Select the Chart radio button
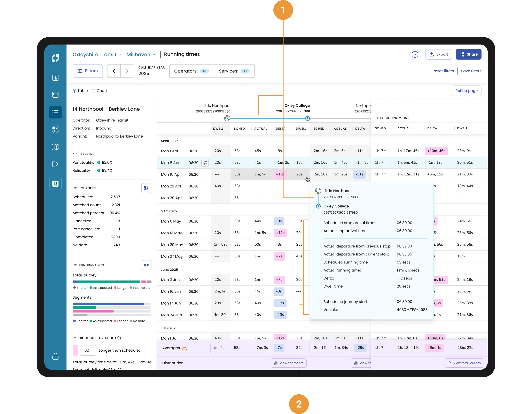 [94, 91]
